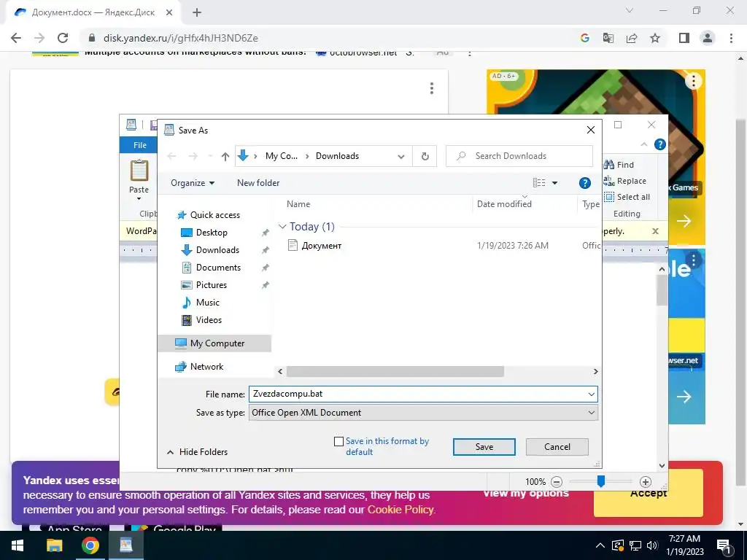Open document options three-dot menu on page
The width and height of the screenshot is (747, 560).
(432, 88)
